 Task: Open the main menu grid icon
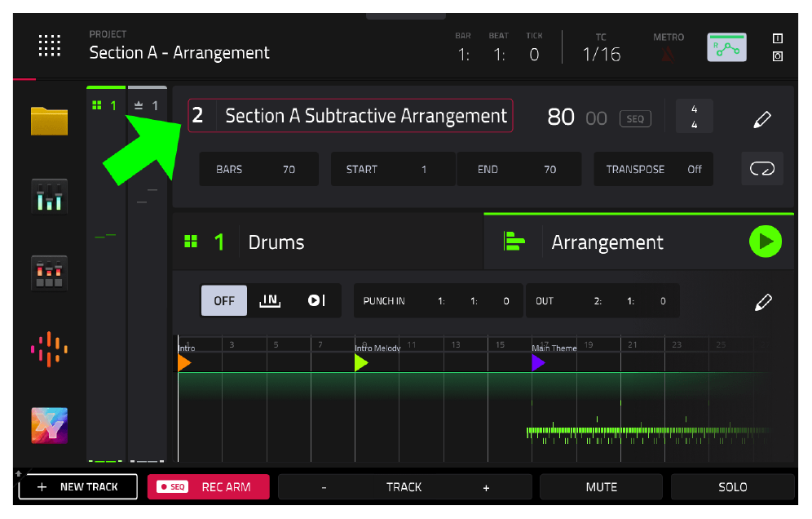[50, 46]
